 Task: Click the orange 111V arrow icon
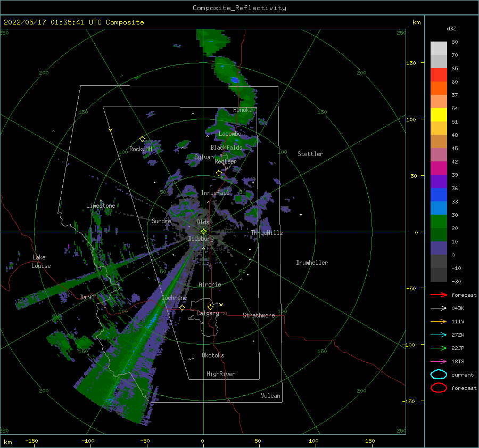click(x=439, y=321)
